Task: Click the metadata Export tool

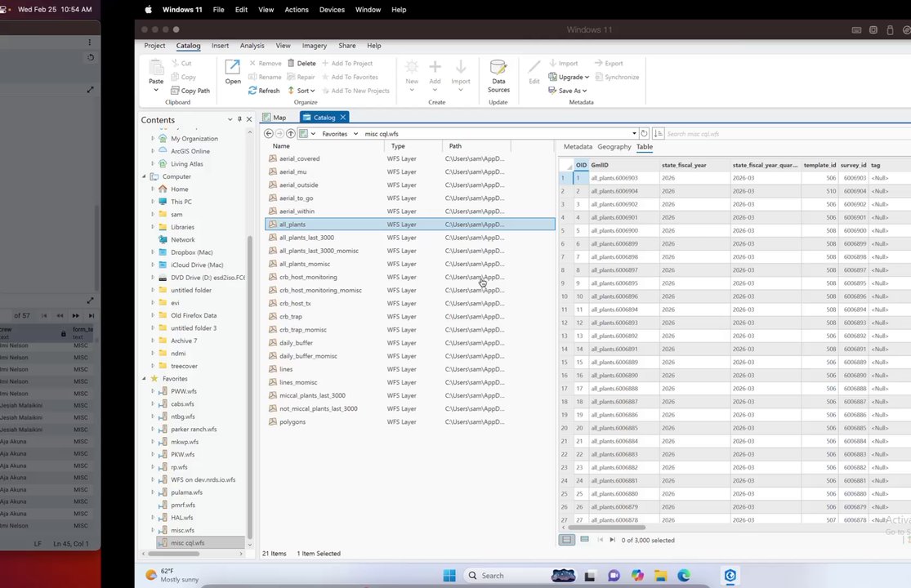Action: click(x=608, y=63)
